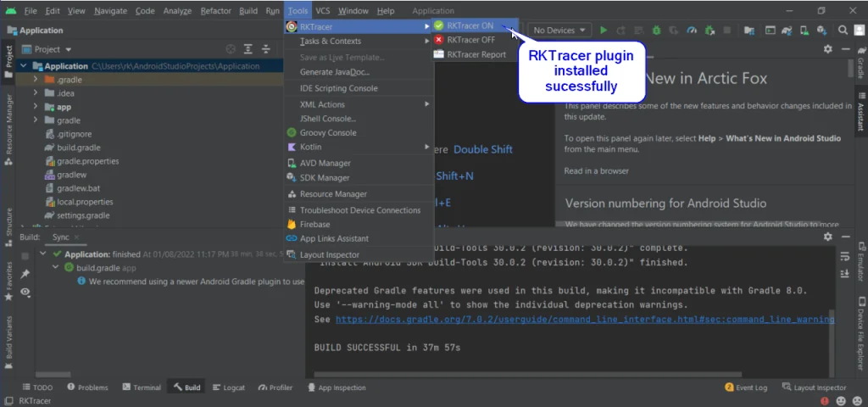Hide the Build panel with minus icon
This screenshot has width=868, height=407.
pos(845,237)
